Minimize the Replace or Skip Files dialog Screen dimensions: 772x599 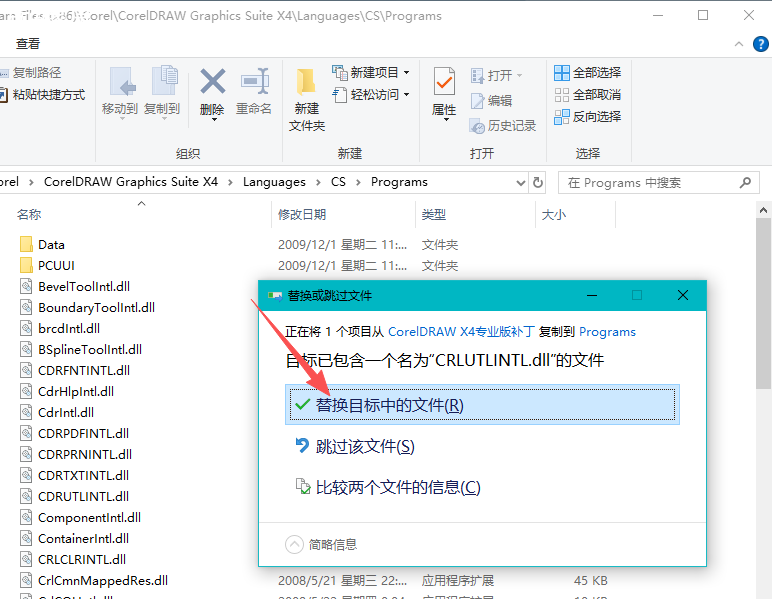592,295
